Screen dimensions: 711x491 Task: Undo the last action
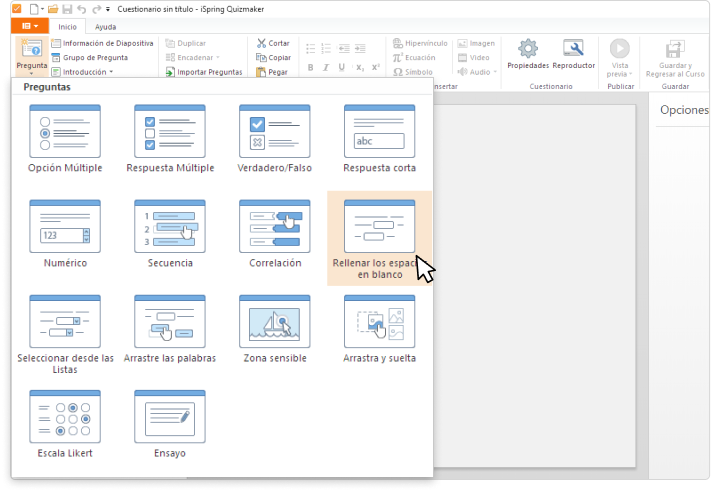[82, 9]
